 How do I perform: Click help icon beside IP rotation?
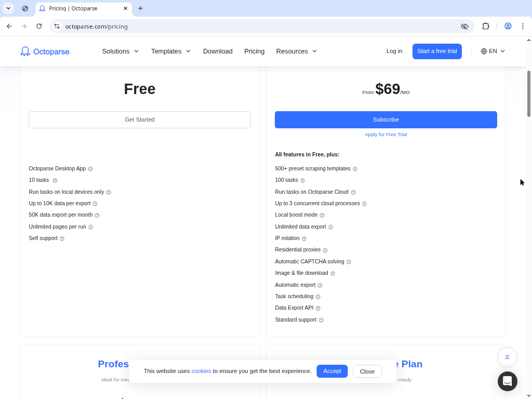(x=304, y=238)
